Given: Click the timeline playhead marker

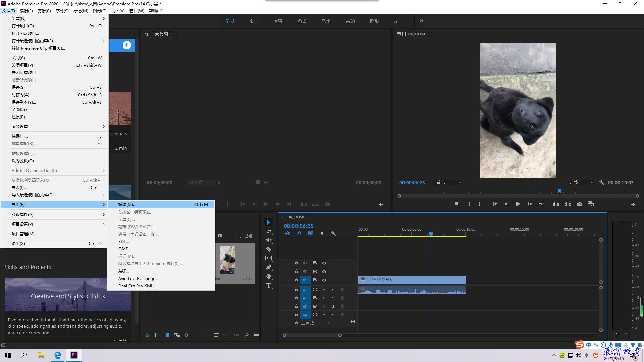Looking at the screenshot, I should 431,233.
